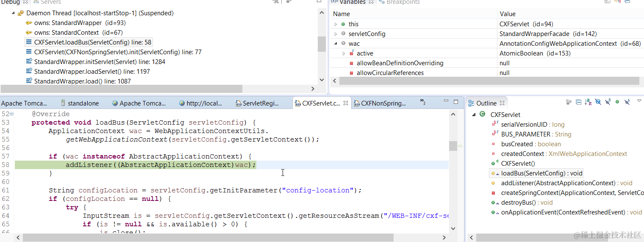
Task: Expand the 'active' field under wac
Action: (344, 53)
